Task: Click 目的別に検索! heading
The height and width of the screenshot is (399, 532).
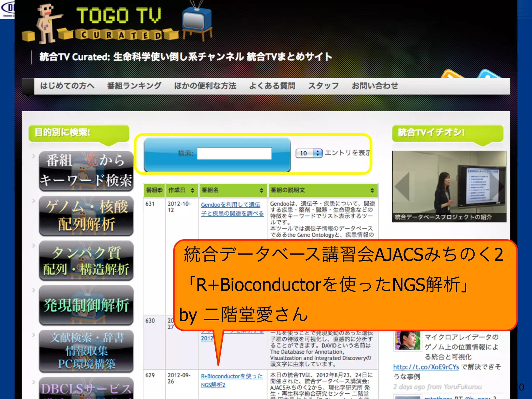Action: pos(79,133)
